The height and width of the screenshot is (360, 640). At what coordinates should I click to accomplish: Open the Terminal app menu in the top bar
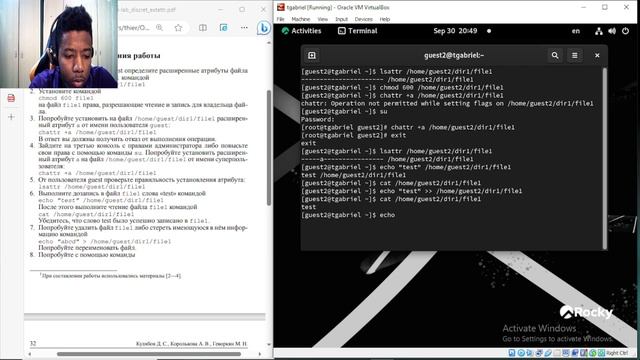[358, 31]
